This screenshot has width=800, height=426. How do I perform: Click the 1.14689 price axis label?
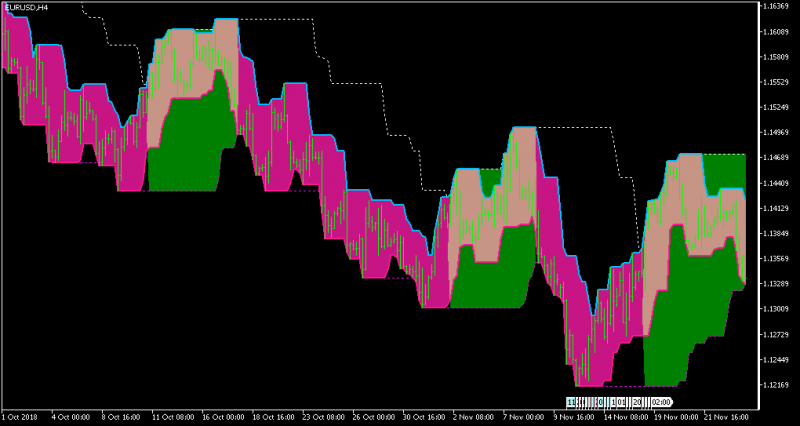click(774, 158)
